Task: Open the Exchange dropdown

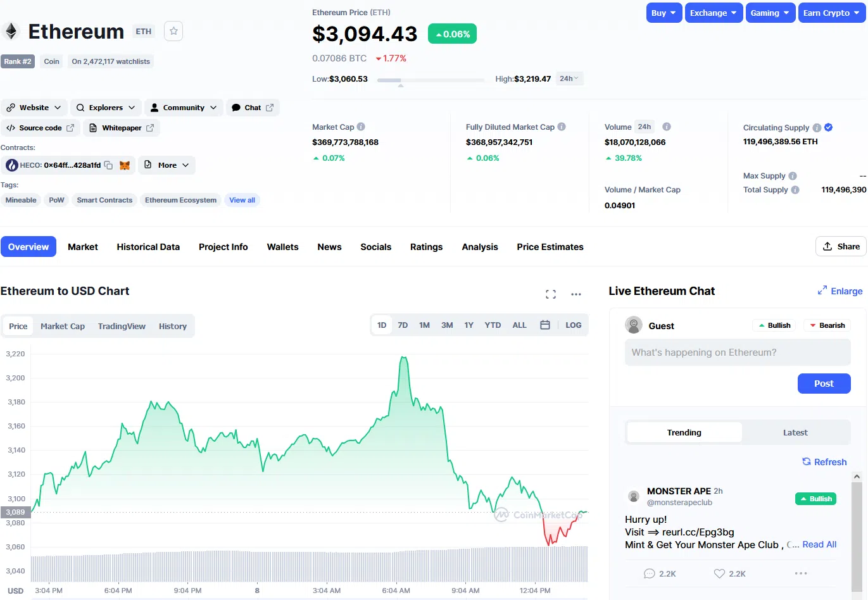Action: tap(714, 13)
